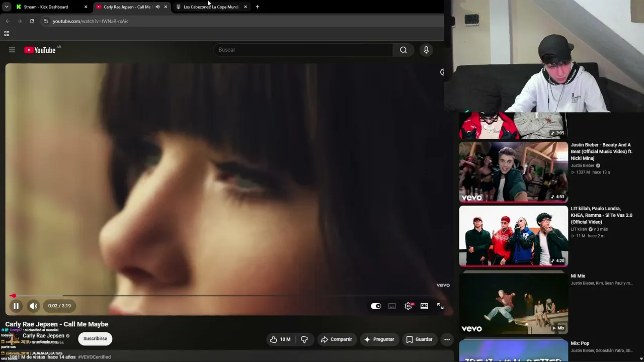Viewport: 644px width, 362px height.
Task: Subscribe with the Suscribirse button
Action: (95, 339)
